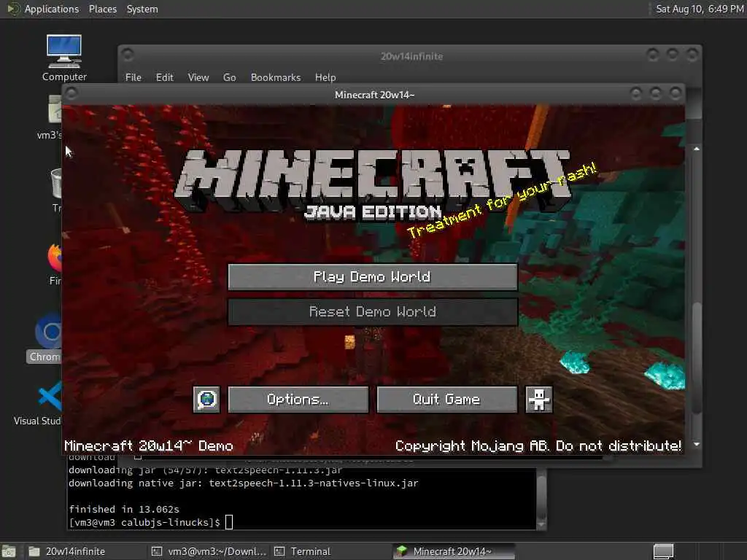Click the date and time clock
The height and width of the screenshot is (560, 747).
700,9
